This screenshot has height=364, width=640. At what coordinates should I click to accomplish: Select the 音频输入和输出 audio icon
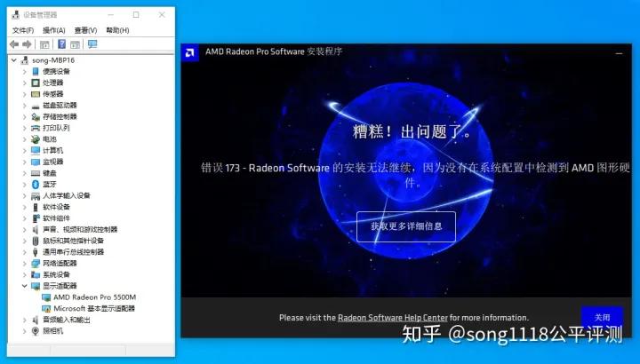[36, 320]
